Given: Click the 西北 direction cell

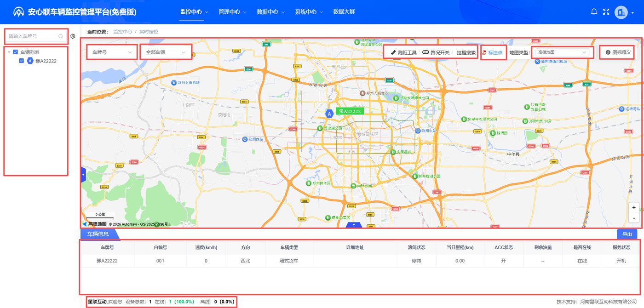Looking at the screenshot, I should (246, 261).
